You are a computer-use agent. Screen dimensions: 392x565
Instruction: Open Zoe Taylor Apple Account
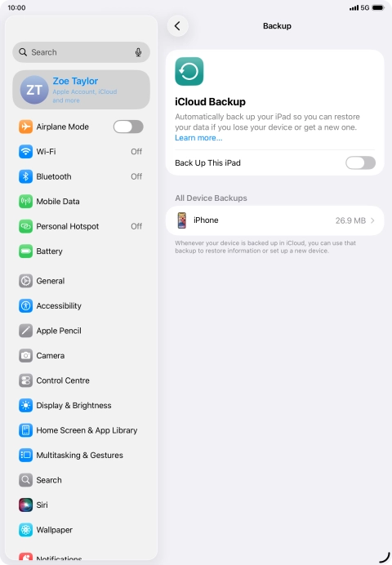tap(81, 90)
